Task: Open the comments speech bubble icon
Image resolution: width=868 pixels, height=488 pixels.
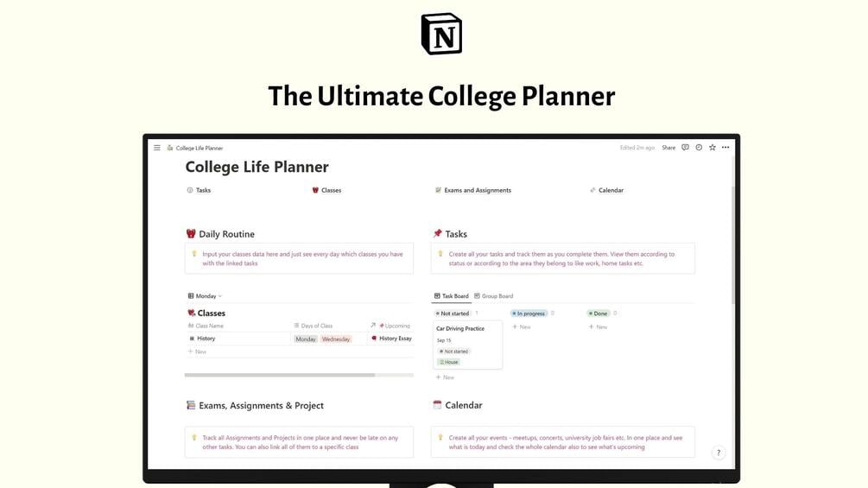Action: coord(685,148)
